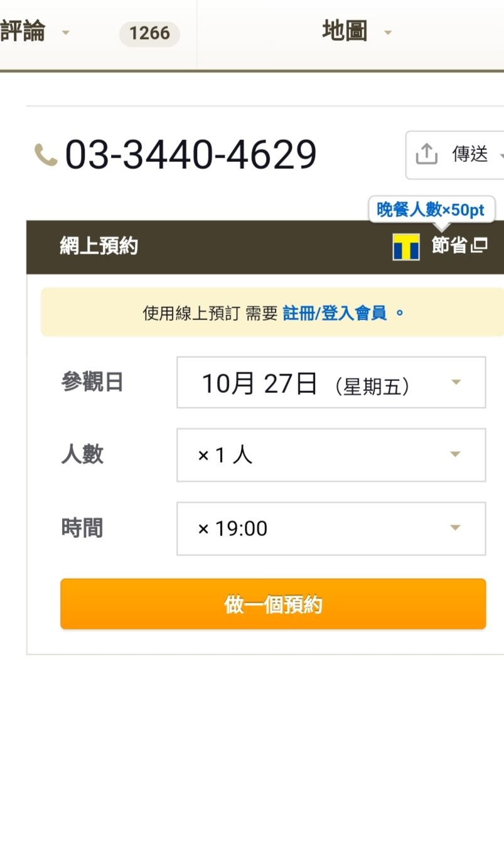
Task: Open the 時間 time dropdown
Action: click(331, 528)
